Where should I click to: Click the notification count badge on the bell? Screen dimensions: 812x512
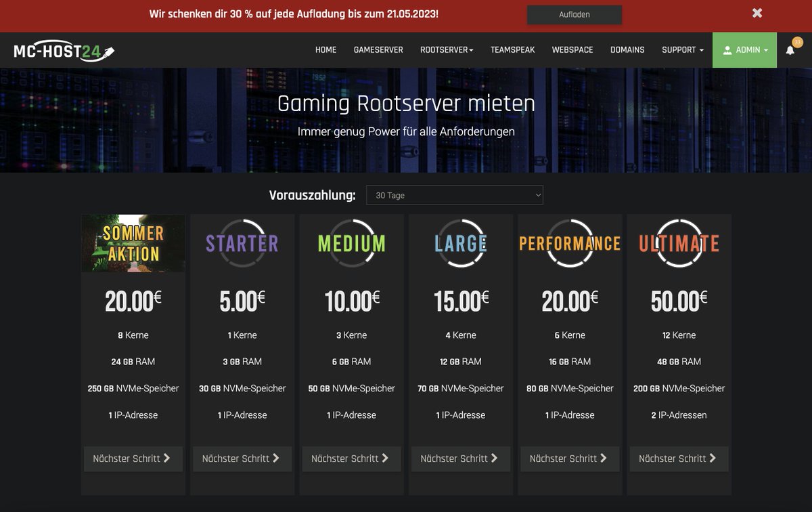point(797,42)
